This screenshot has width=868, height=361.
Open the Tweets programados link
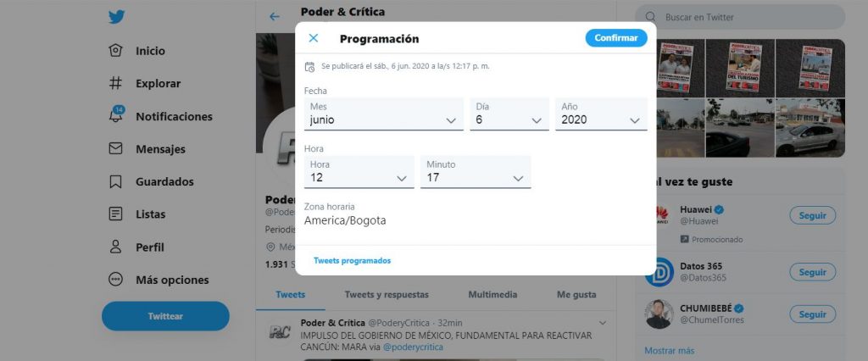(352, 261)
